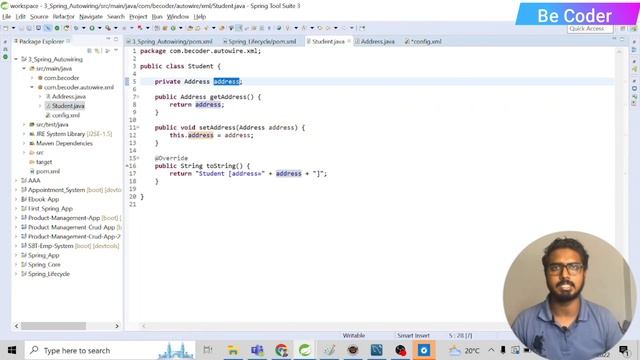Expand Maven Dependencies node
The image size is (640, 360).
24,143
